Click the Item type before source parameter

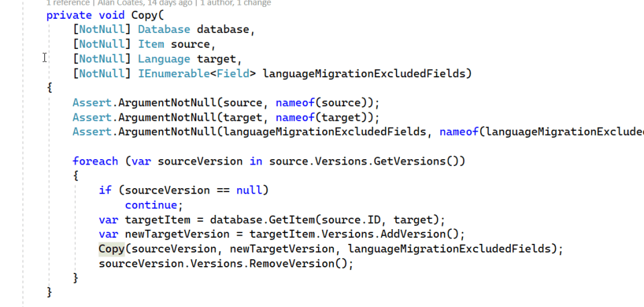click(x=151, y=44)
